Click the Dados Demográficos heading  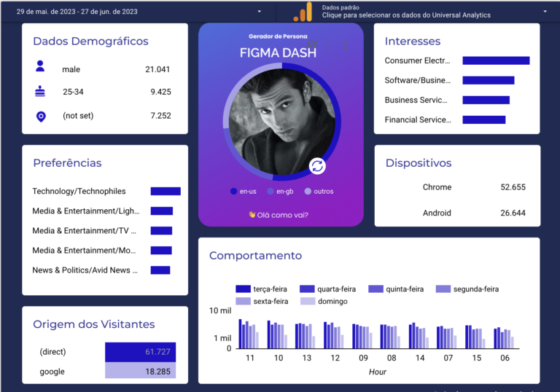90,41
